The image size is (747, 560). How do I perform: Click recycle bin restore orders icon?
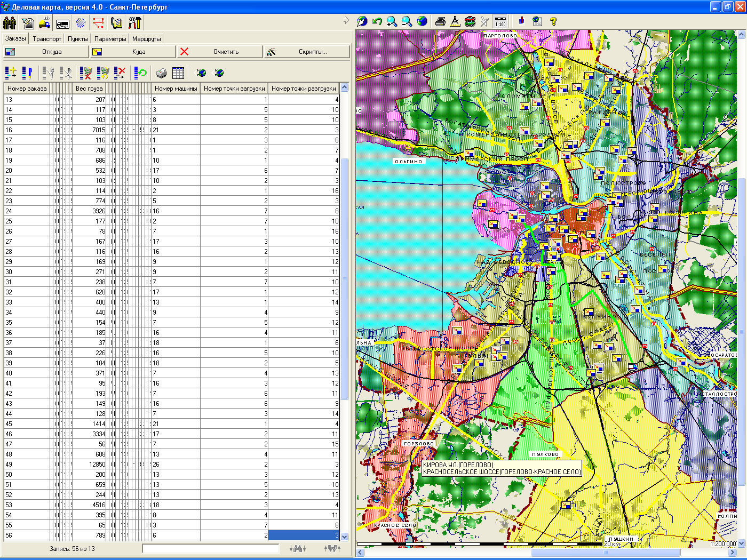coord(104,73)
